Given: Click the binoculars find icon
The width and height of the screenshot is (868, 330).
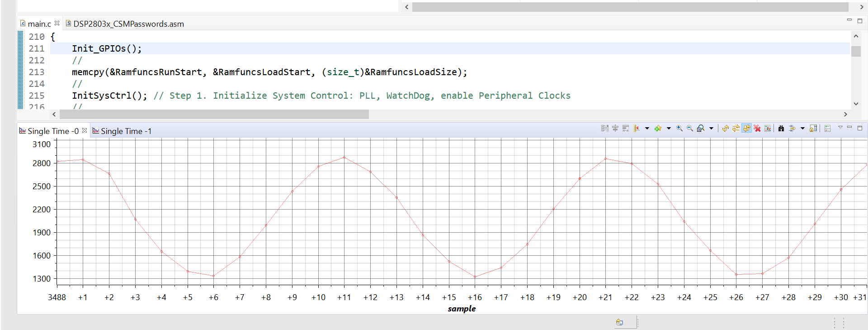Looking at the screenshot, I should 781,129.
